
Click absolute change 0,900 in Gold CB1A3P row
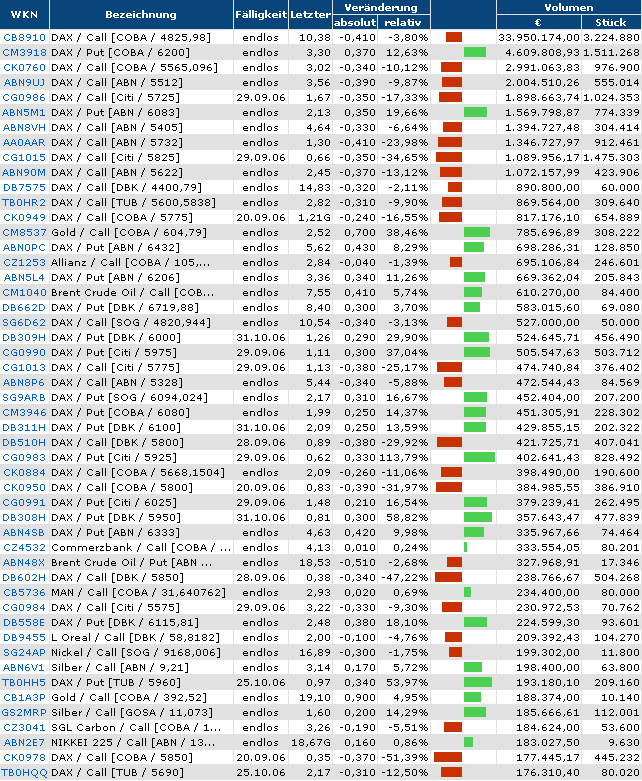(x=360, y=697)
